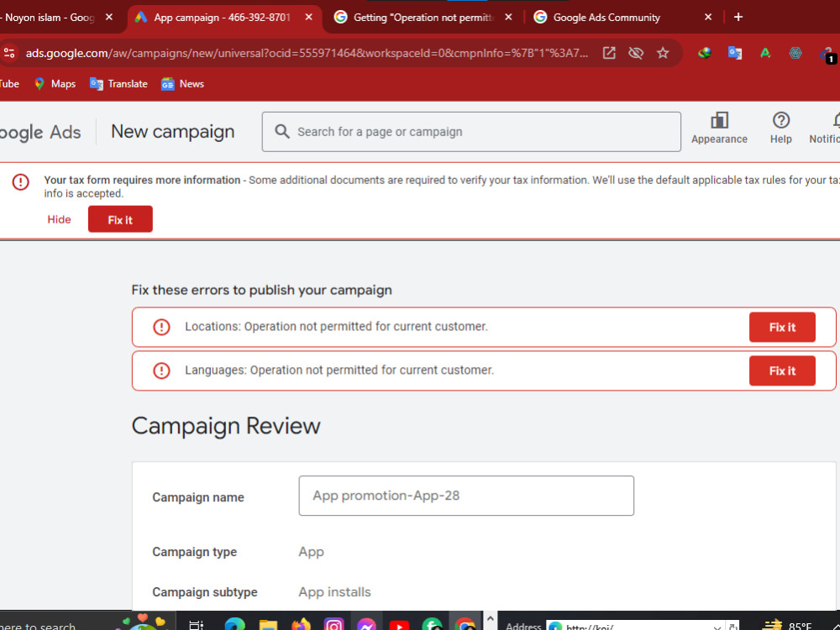This screenshot has height=630, width=840.
Task: Click the Locations error alert icon
Action: pos(161,327)
